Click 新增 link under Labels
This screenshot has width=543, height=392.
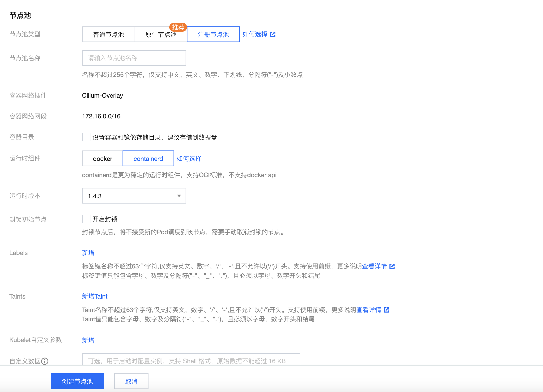pyautogui.click(x=88, y=253)
